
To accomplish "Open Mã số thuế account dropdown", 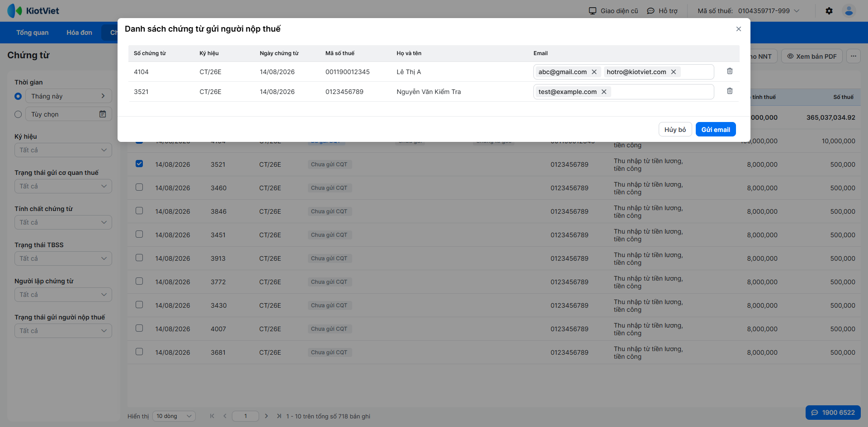I will point(749,11).
